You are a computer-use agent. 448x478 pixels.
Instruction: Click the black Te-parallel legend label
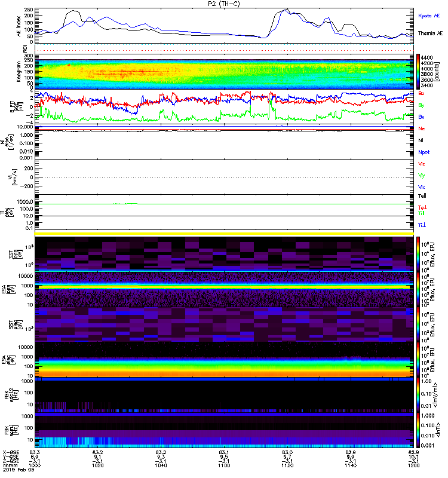[x=422, y=196]
